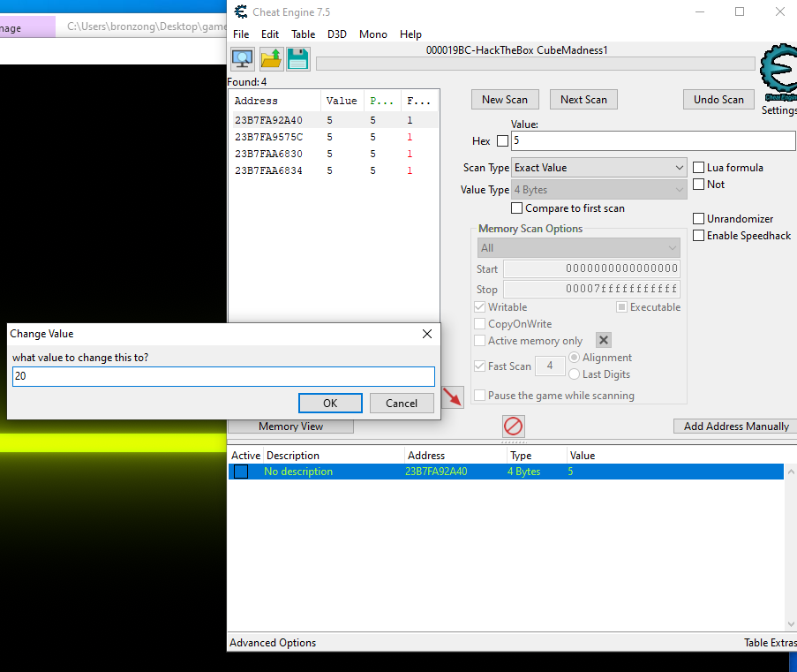
Task: Open the File menu
Action: coord(241,34)
